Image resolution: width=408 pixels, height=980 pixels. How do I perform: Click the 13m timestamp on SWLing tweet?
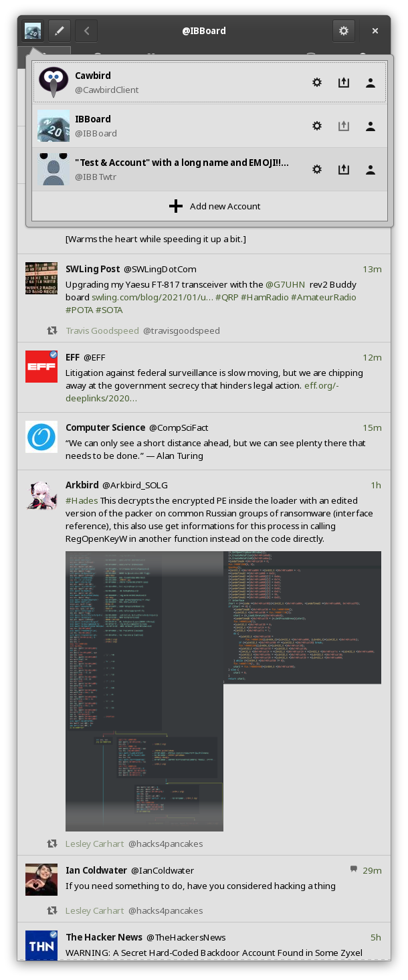point(372,269)
